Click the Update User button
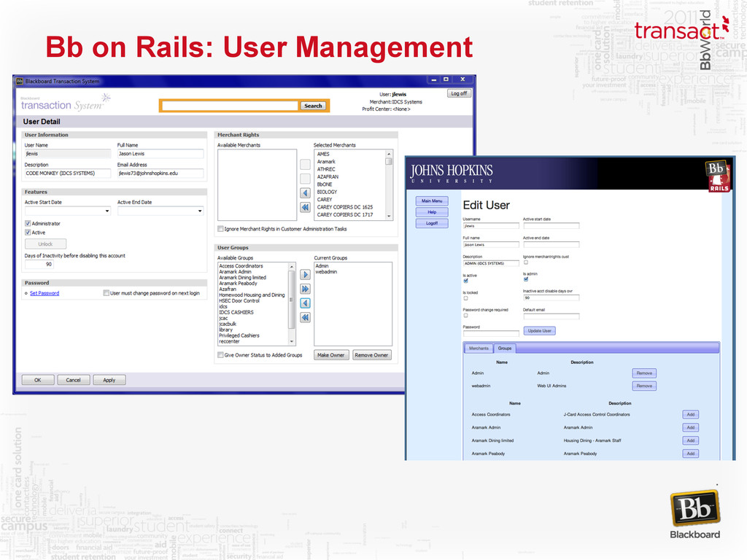The image size is (747, 560). pyautogui.click(x=540, y=331)
